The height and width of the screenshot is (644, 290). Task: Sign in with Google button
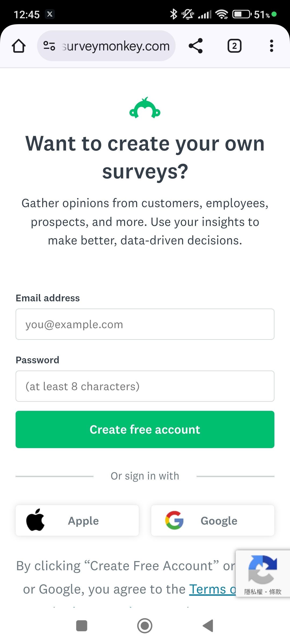pos(213,521)
